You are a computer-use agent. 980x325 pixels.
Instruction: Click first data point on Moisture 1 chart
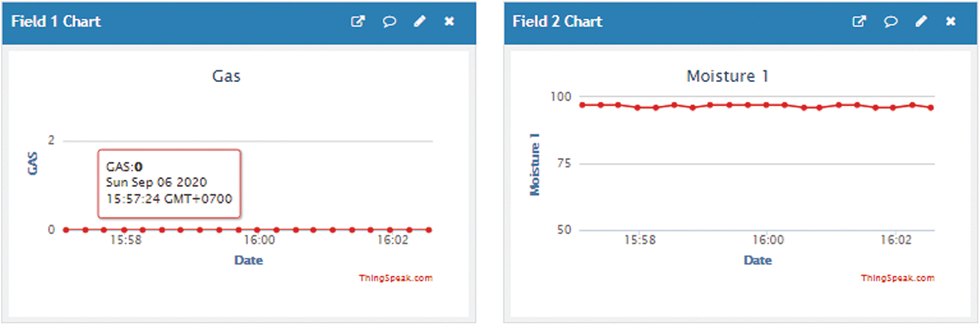coord(583,105)
